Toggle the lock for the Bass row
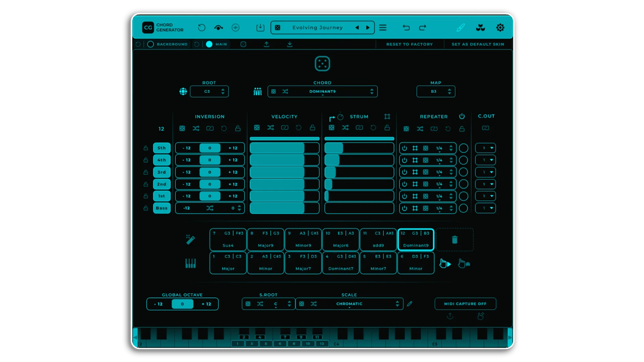 (x=146, y=208)
